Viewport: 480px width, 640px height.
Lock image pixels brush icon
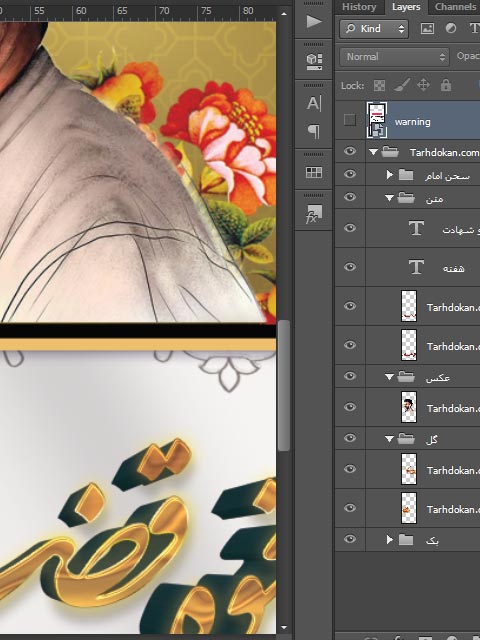(x=402, y=85)
